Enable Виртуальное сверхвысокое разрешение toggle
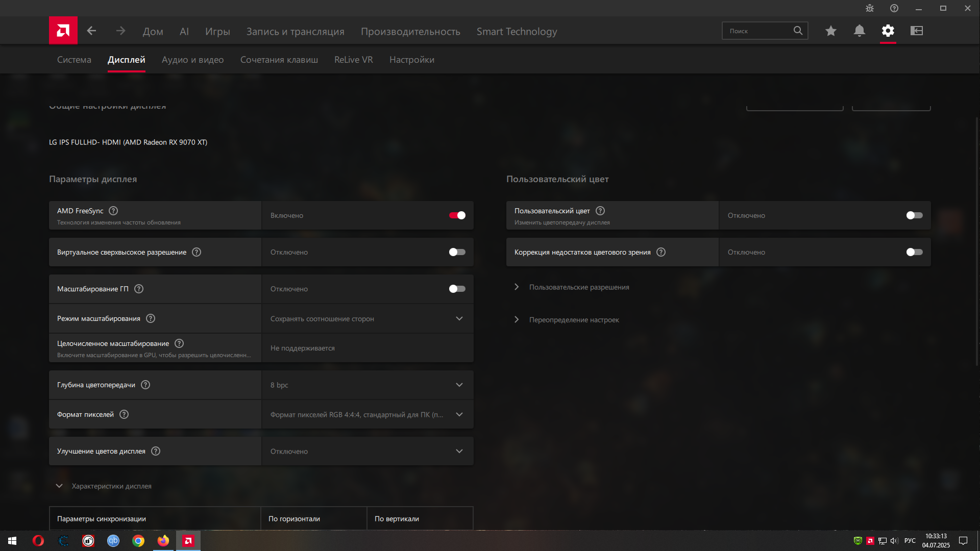This screenshot has width=980, height=551. [x=457, y=252]
